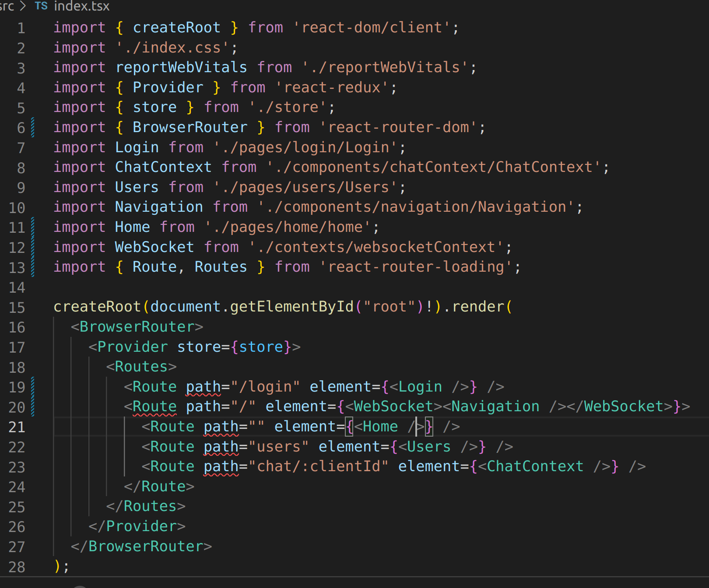
Task: Click line number 28 in the gutter
Action: (x=17, y=567)
